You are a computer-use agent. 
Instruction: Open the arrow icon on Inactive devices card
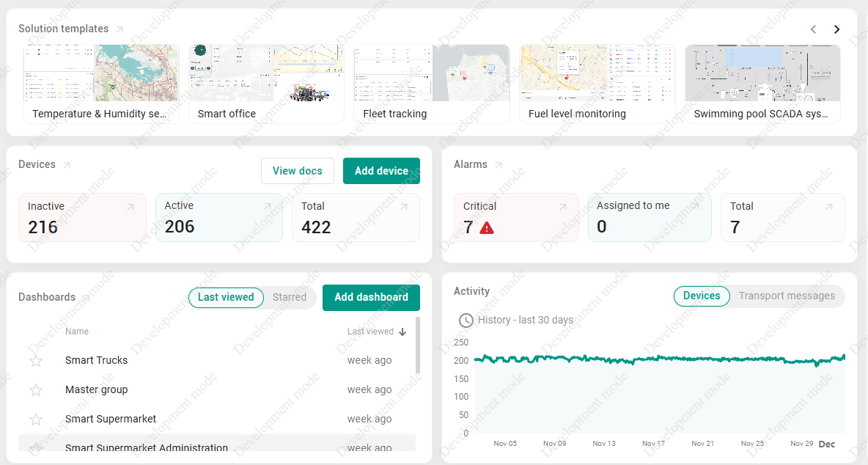[x=130, y=207]
